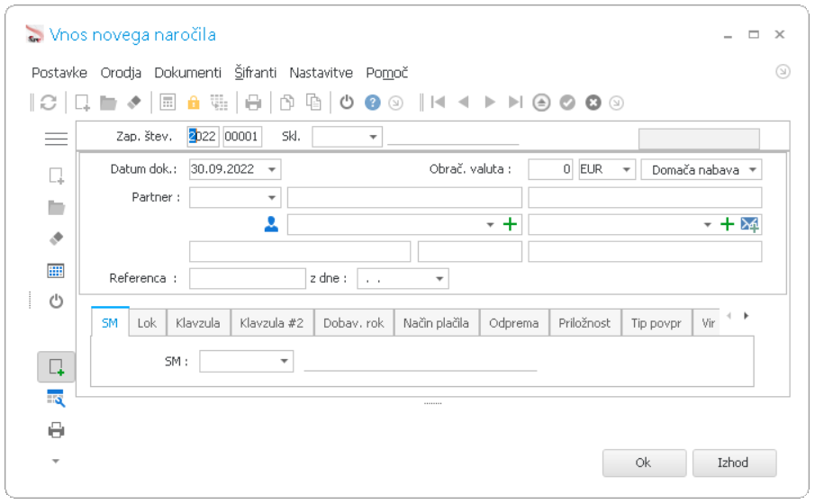Click the orange padlock icon

coord(194,103)
